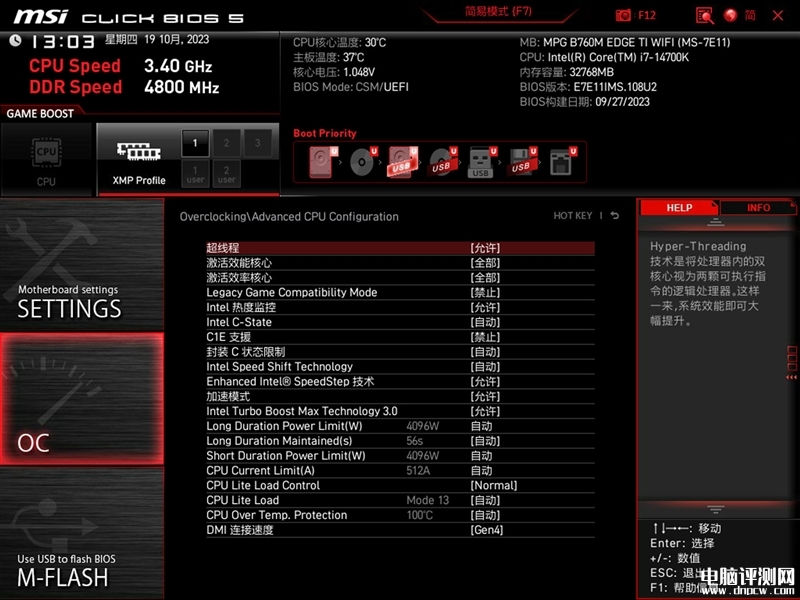
Task: Open 激活效能核心 setting value [全部]
Action: click(485, 263)
